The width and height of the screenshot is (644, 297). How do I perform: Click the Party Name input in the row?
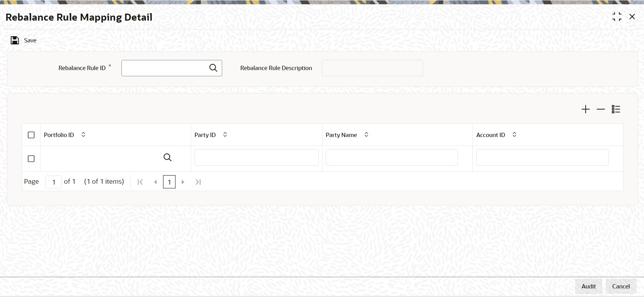tap(391, 158)
